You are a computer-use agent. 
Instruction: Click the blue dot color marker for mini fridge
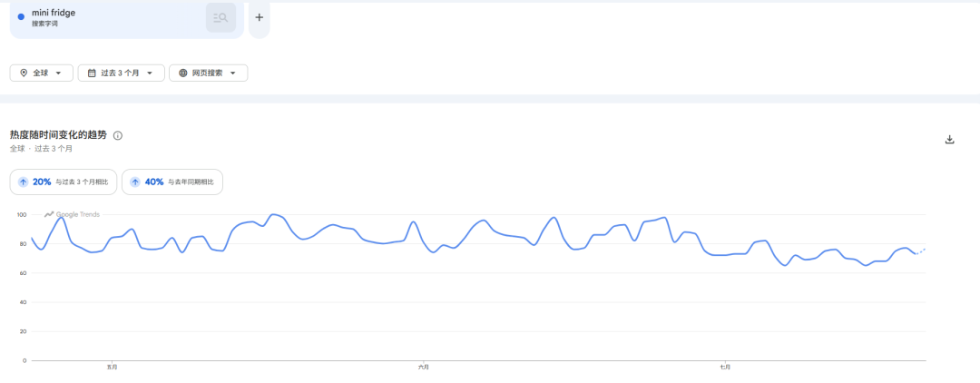[x=21, y=17]
